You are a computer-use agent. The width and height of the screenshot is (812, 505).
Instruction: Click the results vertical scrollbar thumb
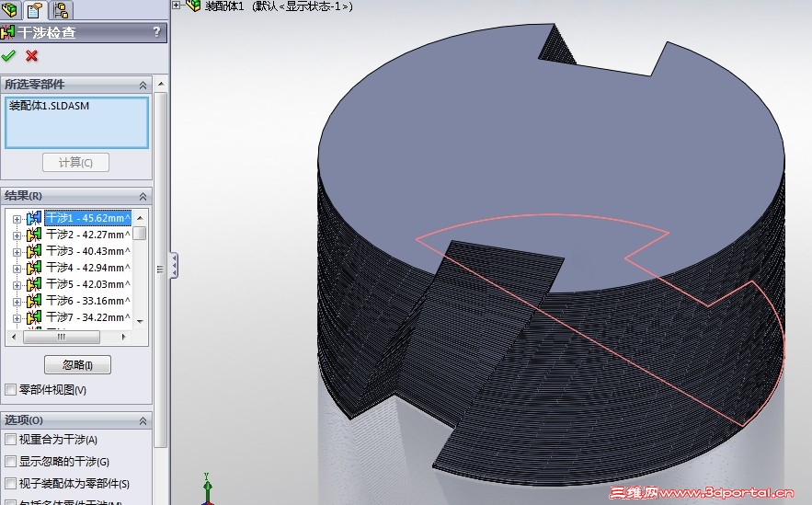coord(140,233)
